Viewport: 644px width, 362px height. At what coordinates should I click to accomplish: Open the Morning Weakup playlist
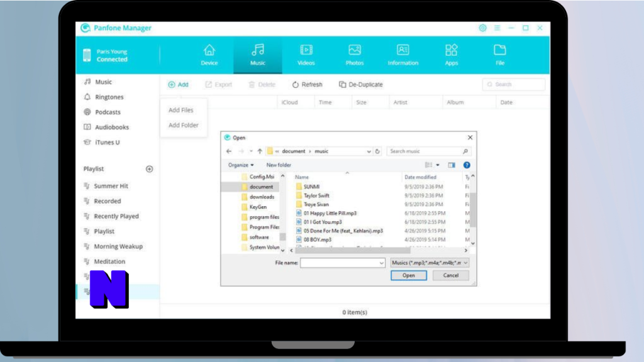tap(118, 246)
